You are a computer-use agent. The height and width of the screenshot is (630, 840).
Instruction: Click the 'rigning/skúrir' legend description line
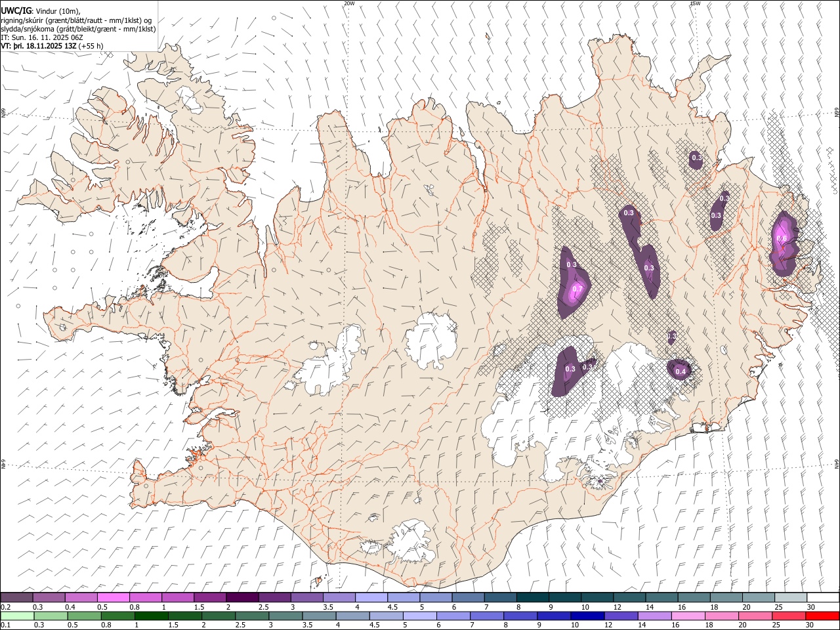click(x=76, y=20)
